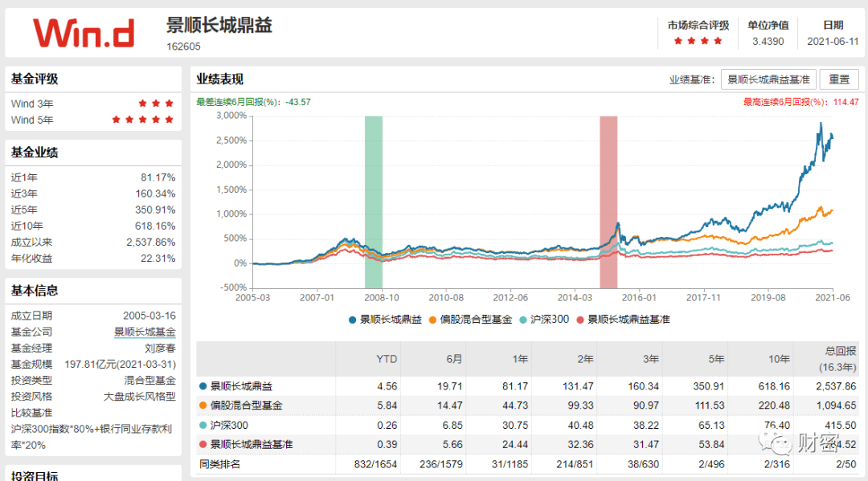Click the blue dot beside 景顺长城鼎益 table row
Image resolution: width=868 pixels, height=481 pixels.
click(203, 386)
